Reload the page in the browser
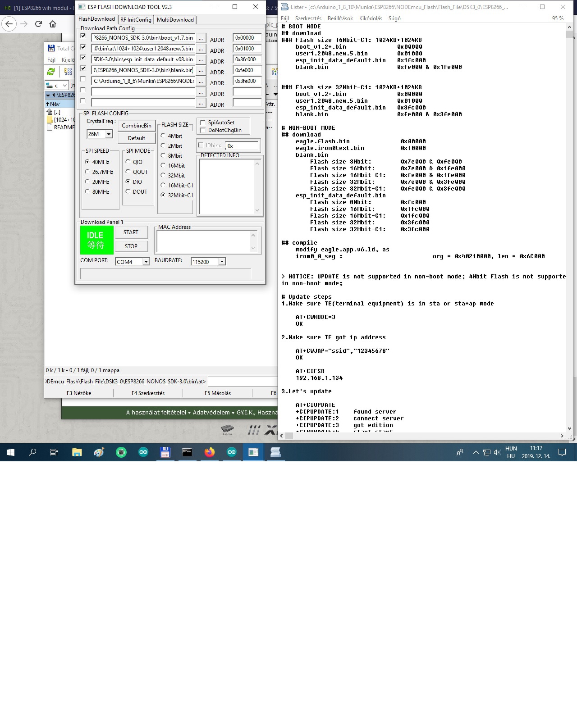 [38, 24]
